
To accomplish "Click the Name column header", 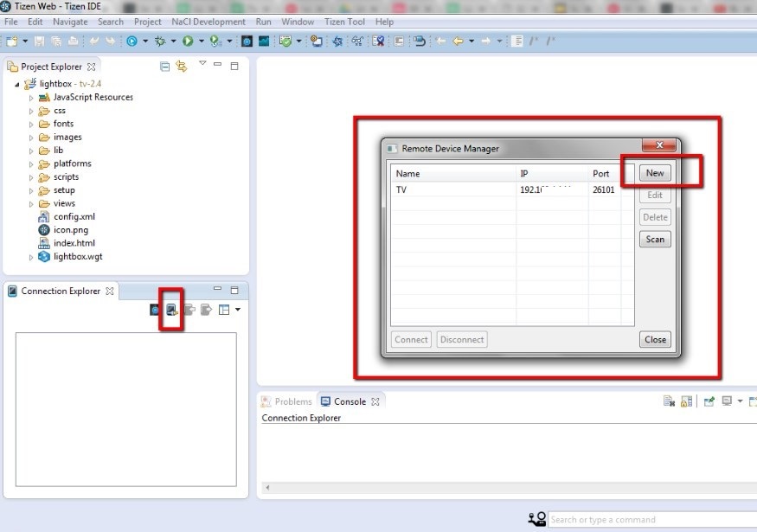I will (x=453, y=174).
